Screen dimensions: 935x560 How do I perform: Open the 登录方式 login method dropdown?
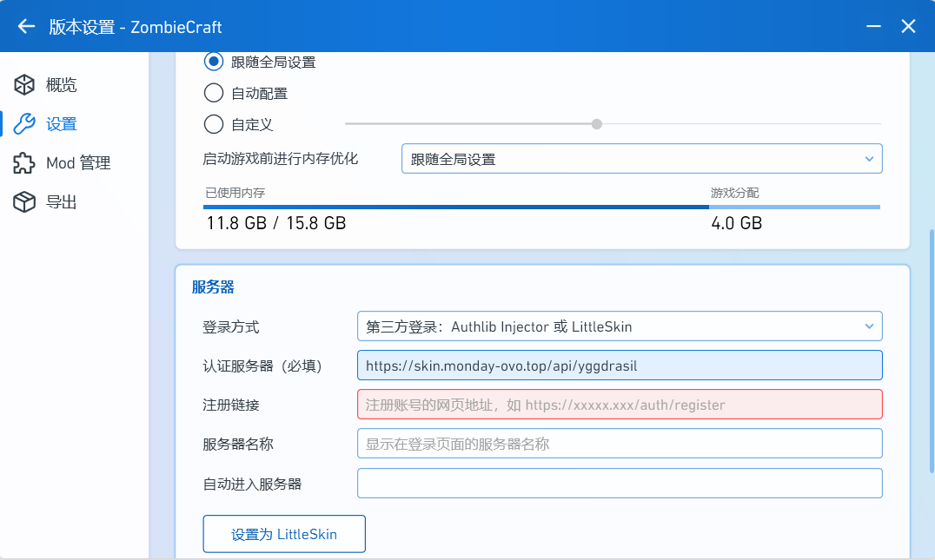(620, 326)
